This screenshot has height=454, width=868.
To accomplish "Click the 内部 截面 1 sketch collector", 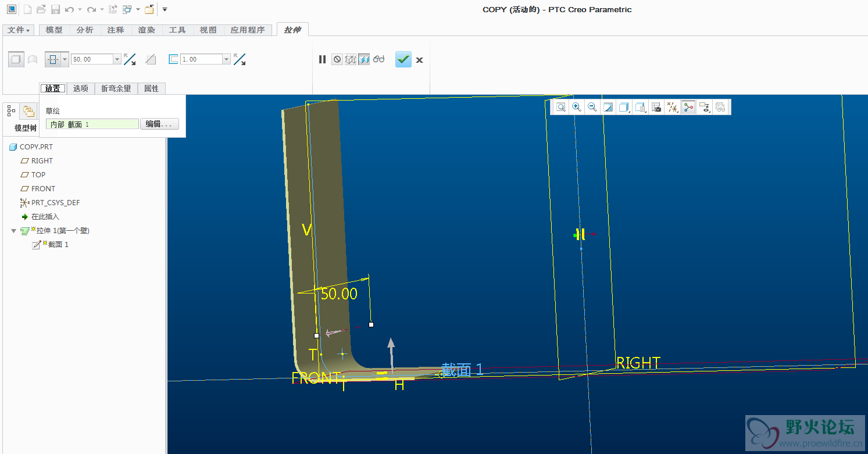I will [x=92, y=124].
